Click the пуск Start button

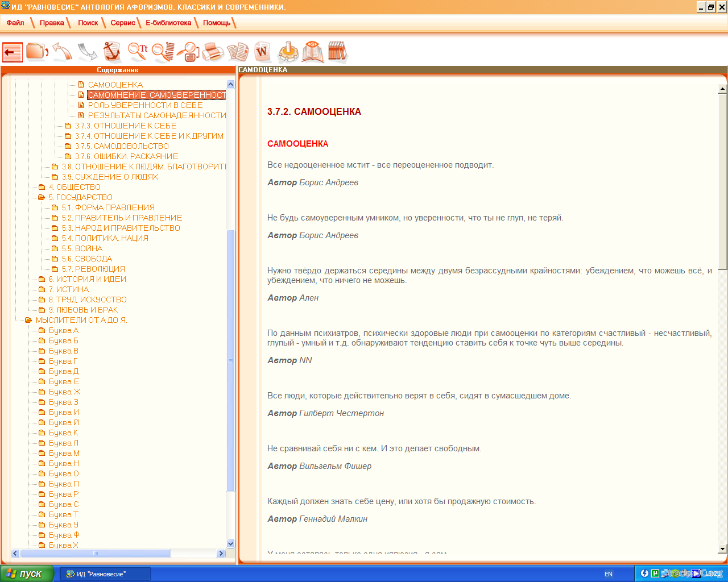coord(27,573)
